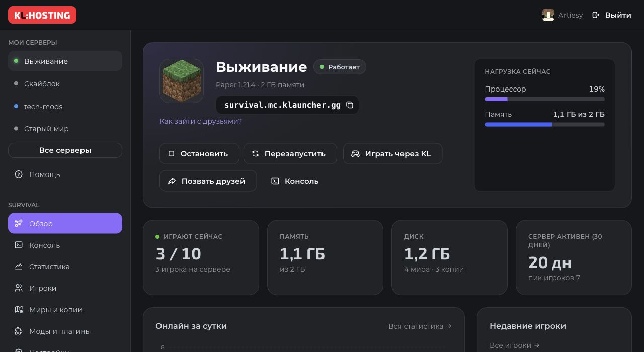Screen dimensions: 644x352
Task: Open the Все серверы list
Action: (x=65, y=150)
